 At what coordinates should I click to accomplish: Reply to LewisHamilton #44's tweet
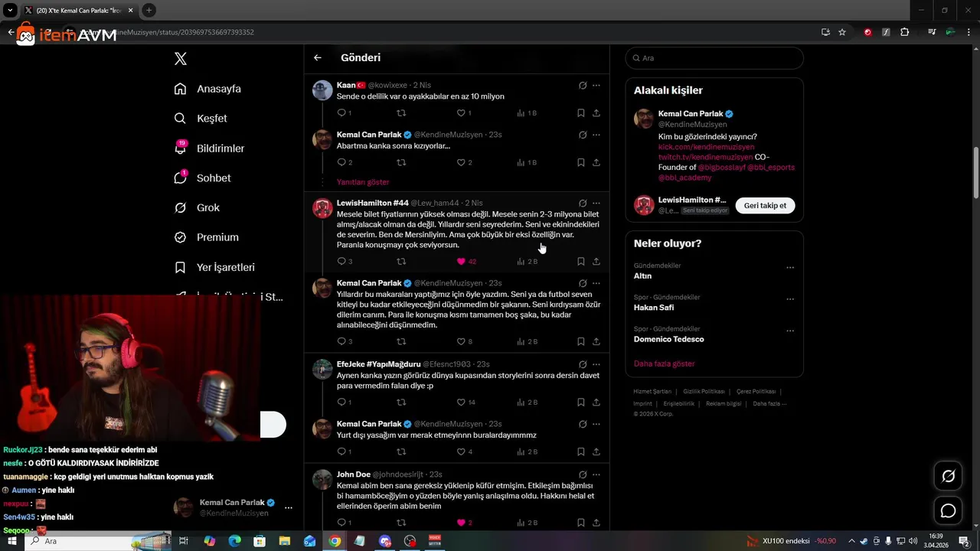[341, 261]
